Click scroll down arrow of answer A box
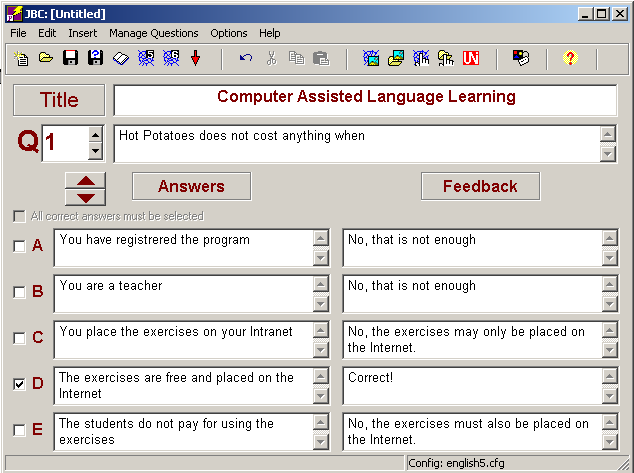 tap(321, 258)
